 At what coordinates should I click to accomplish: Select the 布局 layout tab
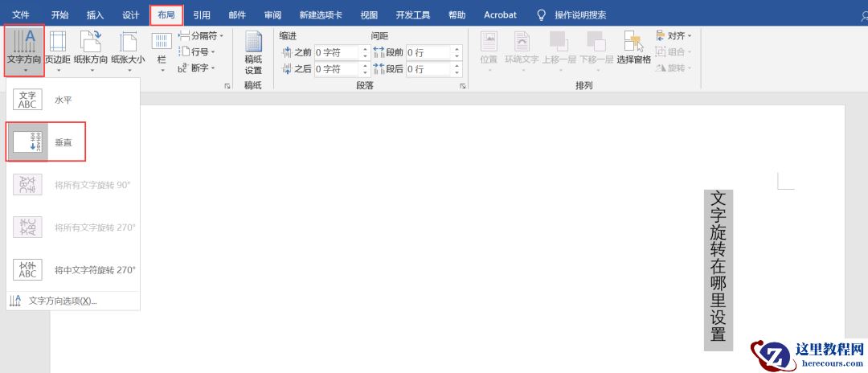[x=166, y=15]
